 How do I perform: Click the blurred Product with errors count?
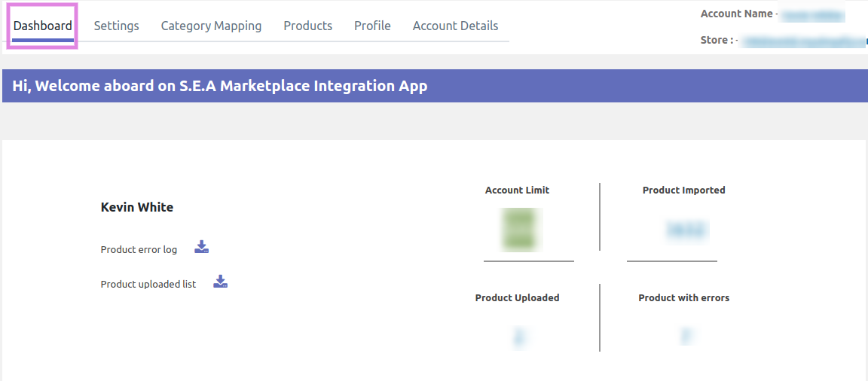tap(686, 336)
